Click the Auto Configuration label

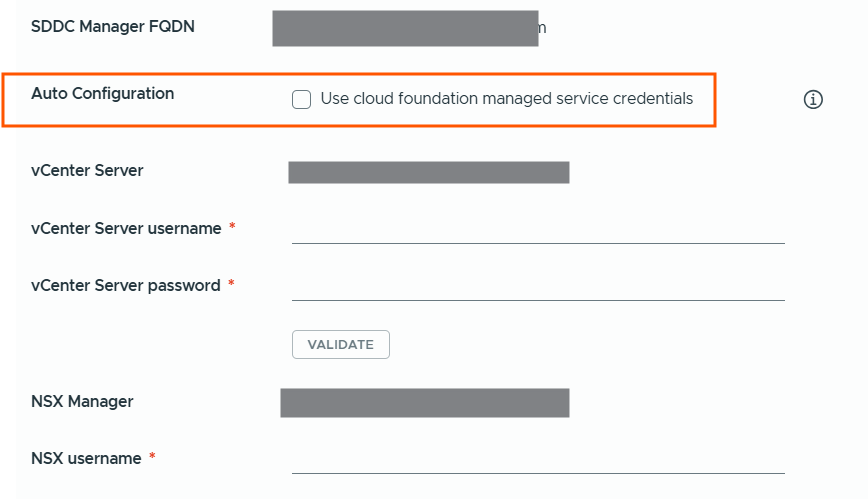pyautogui.click(x=102, y=94)
